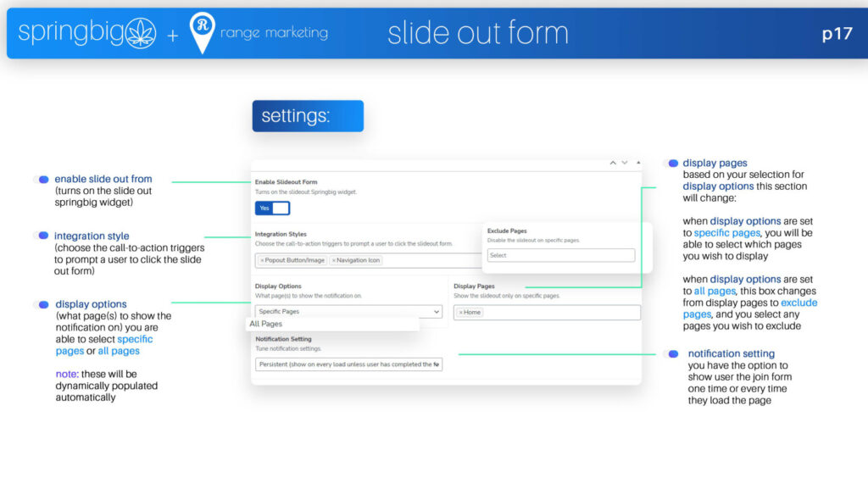Click the Notification Setting label in the panel
The image size is (868, 489).
pos(283,339)
